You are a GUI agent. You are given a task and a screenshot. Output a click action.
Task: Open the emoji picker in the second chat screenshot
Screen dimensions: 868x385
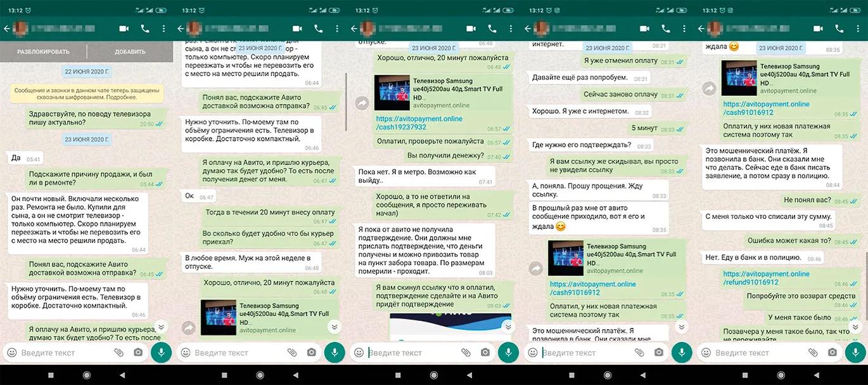186,352
